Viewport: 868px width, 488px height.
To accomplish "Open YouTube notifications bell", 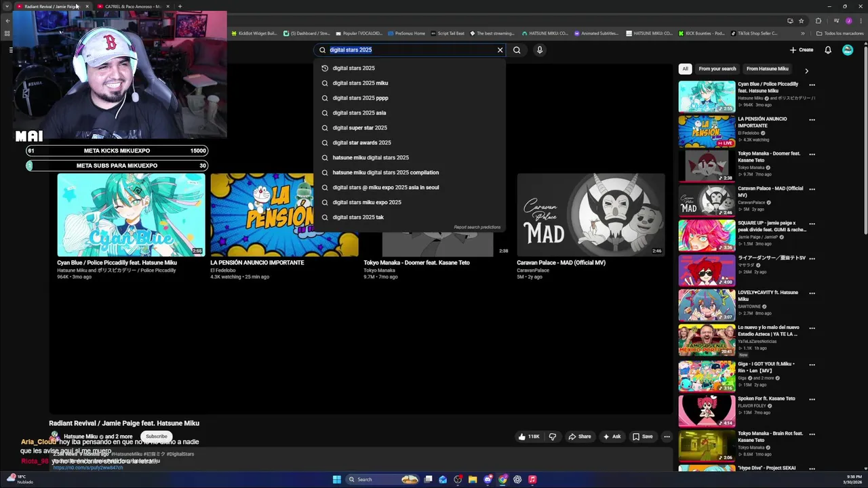I will coord(828,49).
